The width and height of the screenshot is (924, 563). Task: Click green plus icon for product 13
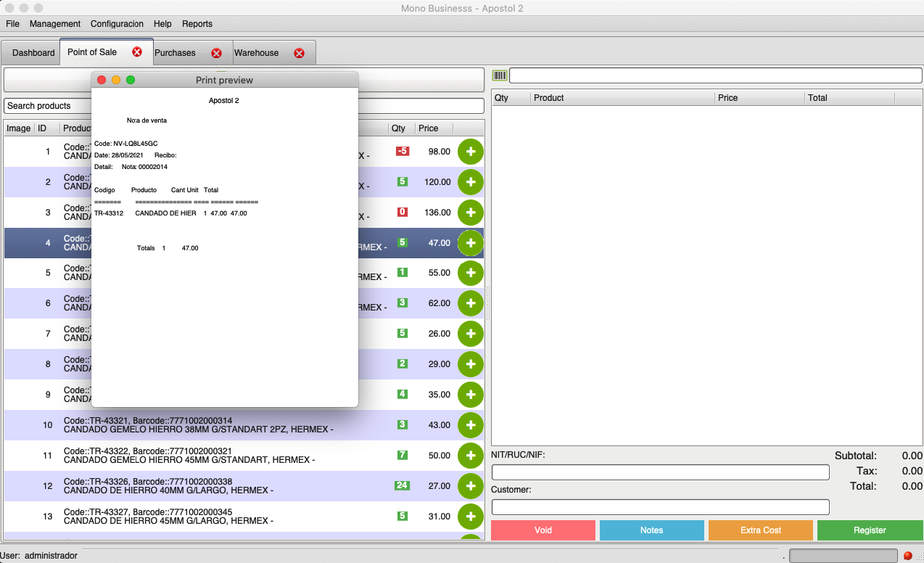pyautogui.click(x=470, y=517)
